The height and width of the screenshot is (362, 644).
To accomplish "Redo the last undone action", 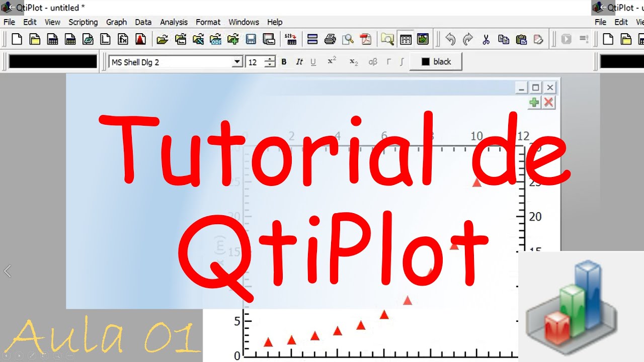I will point(468,39).
